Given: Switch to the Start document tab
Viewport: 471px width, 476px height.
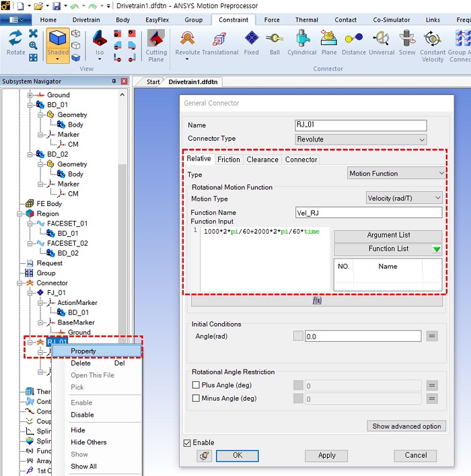Looking at the screenshot, I should click(153, 82).
